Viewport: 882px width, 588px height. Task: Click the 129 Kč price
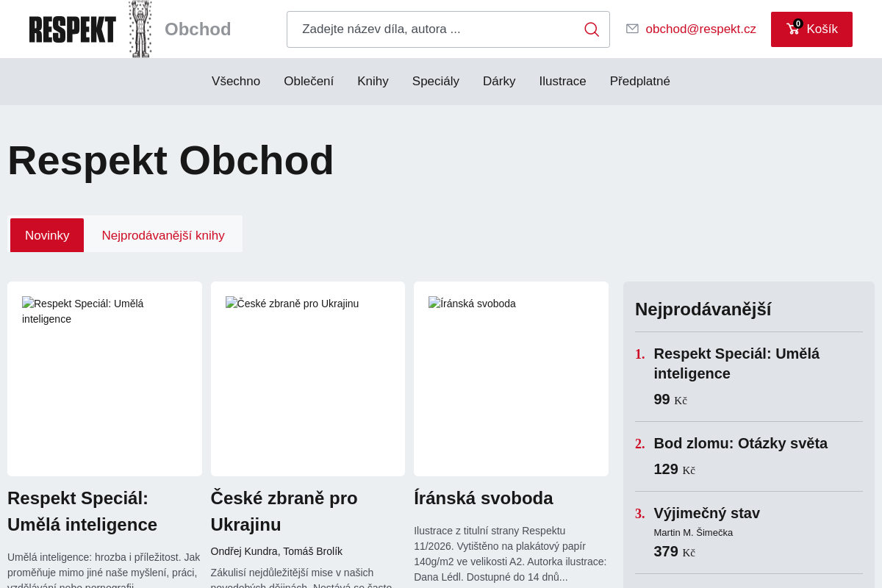pyautogui.click(x=674, y=469)
